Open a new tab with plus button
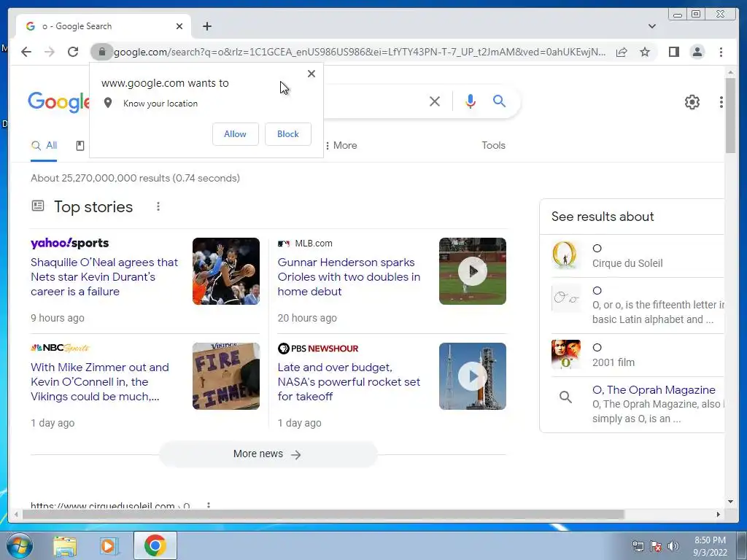The image size is (747, 560). pyautogui.click(x=206, y=26)
